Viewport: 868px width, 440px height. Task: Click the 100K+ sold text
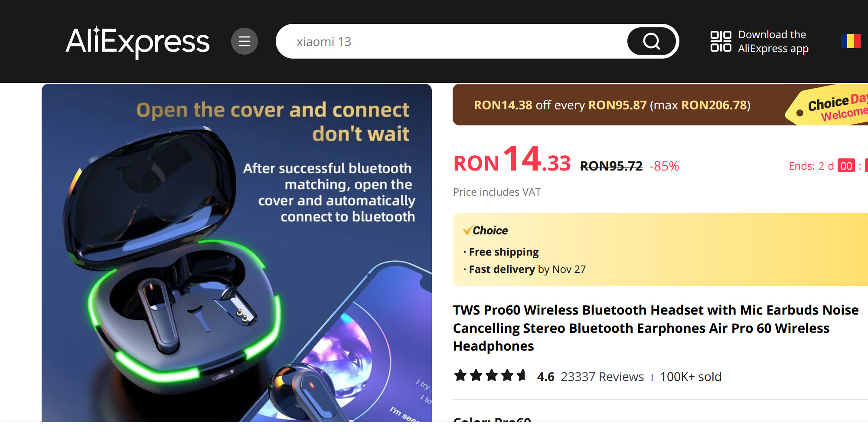[x=691, y=377]
